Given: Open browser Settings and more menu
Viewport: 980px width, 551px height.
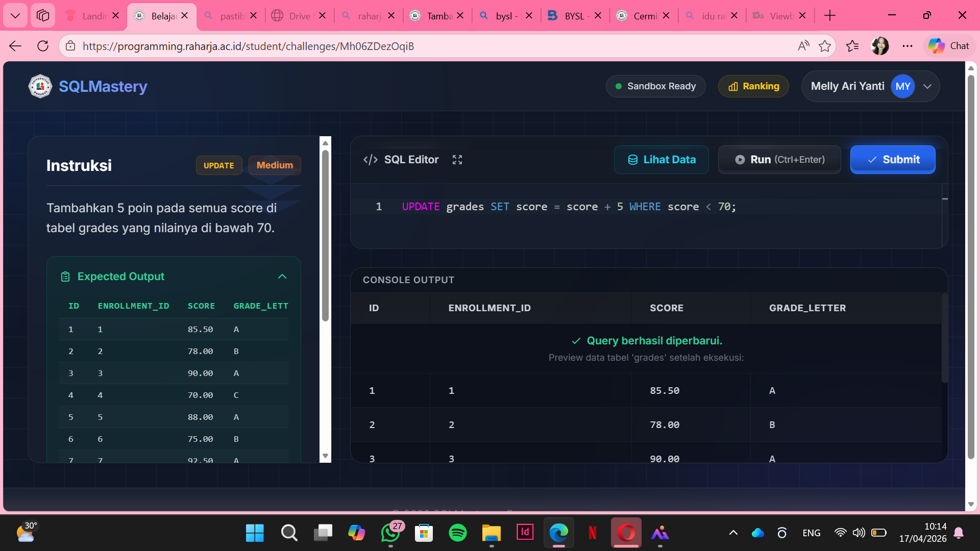Looking at the screenshot, I should (907, 46).
